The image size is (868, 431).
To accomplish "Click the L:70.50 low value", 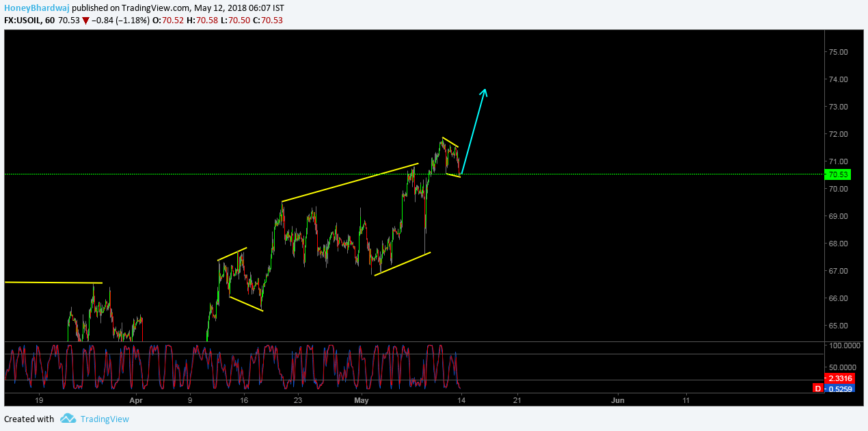I will click(234, 21).
